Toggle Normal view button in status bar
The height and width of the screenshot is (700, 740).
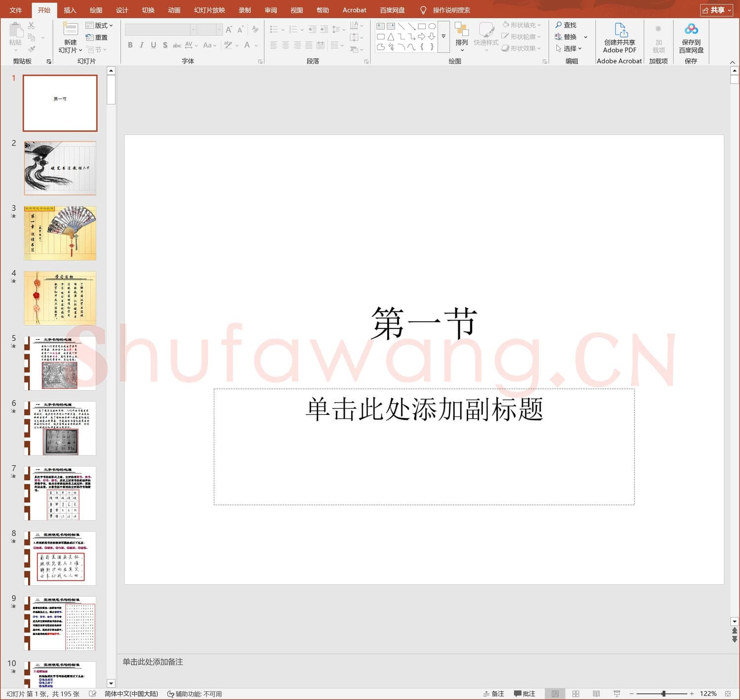tap(555, 694)
